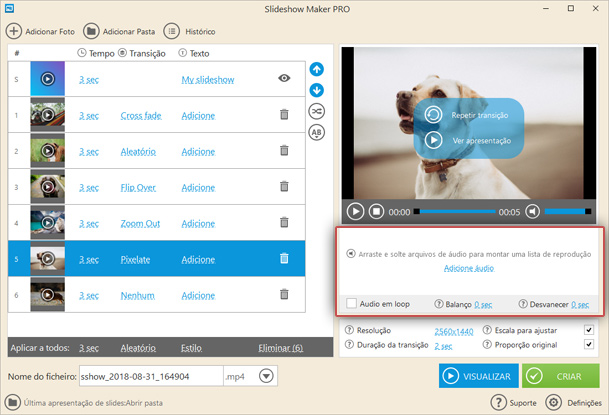Open last slideshow folder icon
Image resolution: width=609 pixels, height=415 pixels.
tap(12, 402)
